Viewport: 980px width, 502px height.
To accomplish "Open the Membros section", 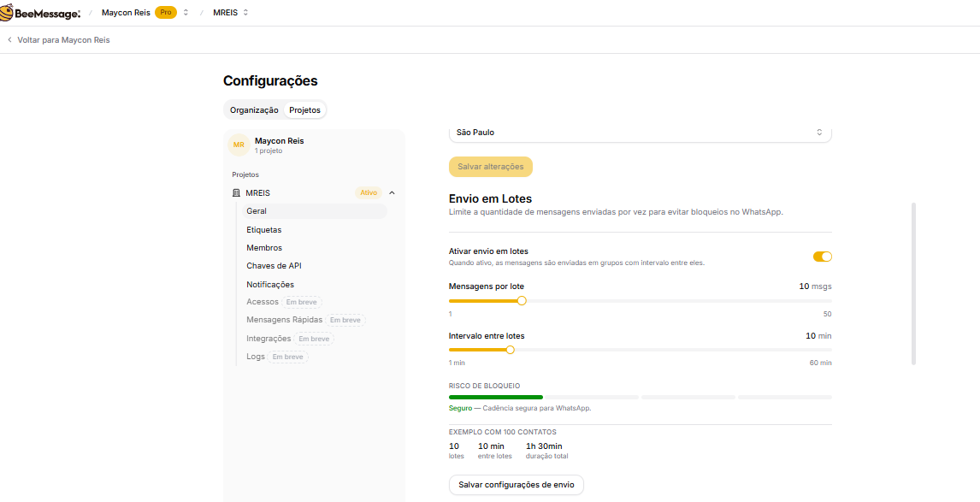I will click(x=264, y=247).
